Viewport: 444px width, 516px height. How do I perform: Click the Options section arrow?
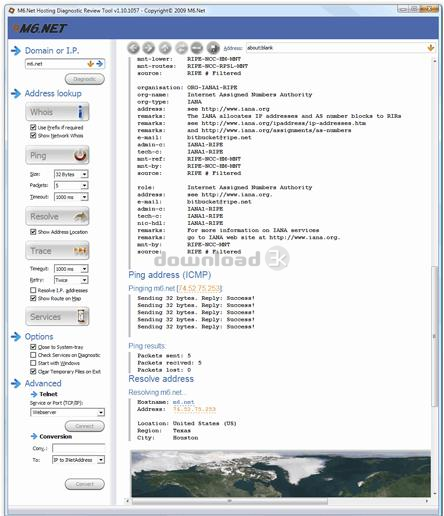pyautogui.click(x=16, y=337)
